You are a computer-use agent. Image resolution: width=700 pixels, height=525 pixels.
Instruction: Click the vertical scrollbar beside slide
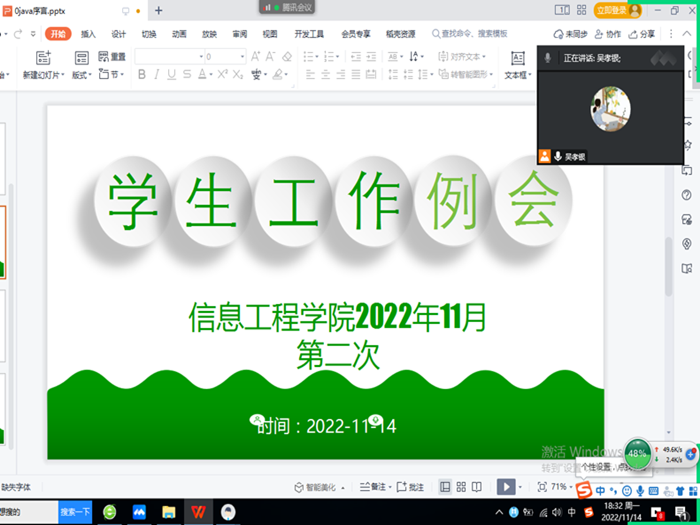(668, 270)
